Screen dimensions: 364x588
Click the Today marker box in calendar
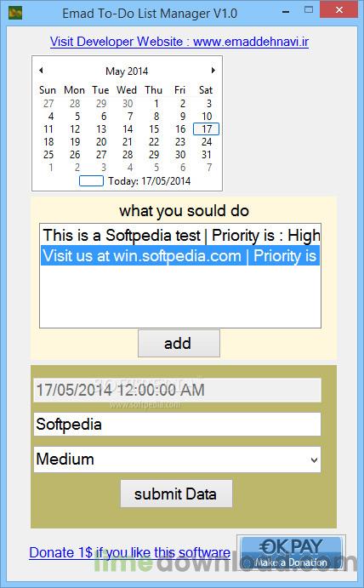91,180
